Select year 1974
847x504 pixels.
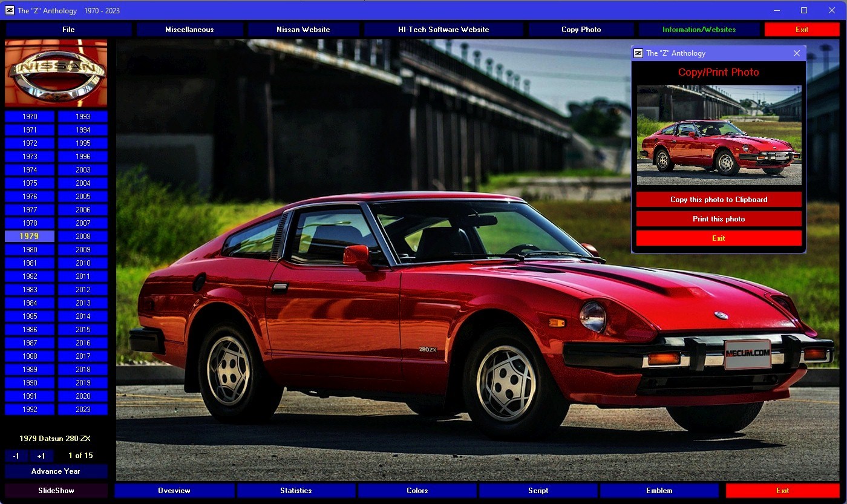click(30, 170)
